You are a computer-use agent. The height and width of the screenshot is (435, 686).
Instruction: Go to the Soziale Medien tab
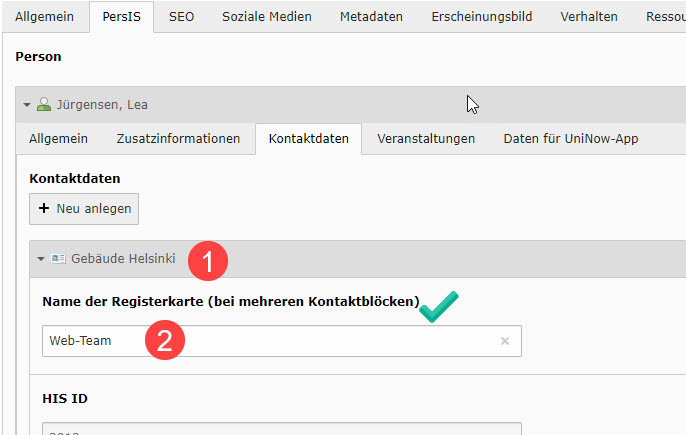point(266,17)
